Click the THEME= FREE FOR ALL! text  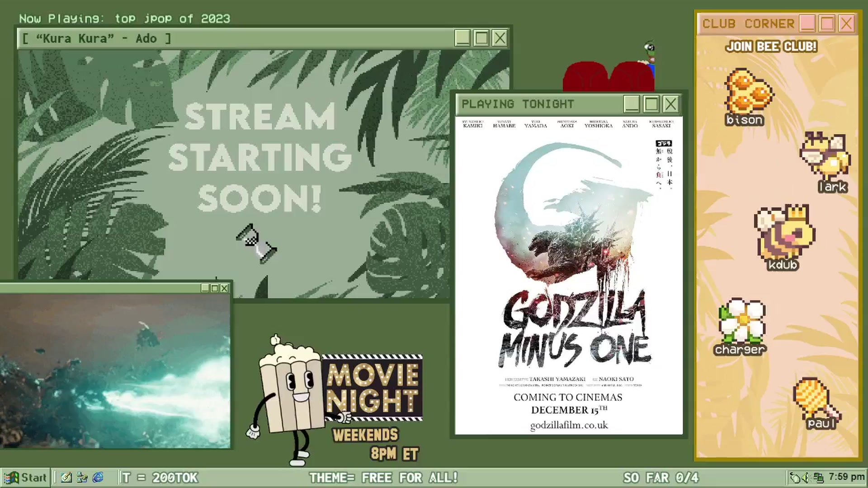coord(383,478)
